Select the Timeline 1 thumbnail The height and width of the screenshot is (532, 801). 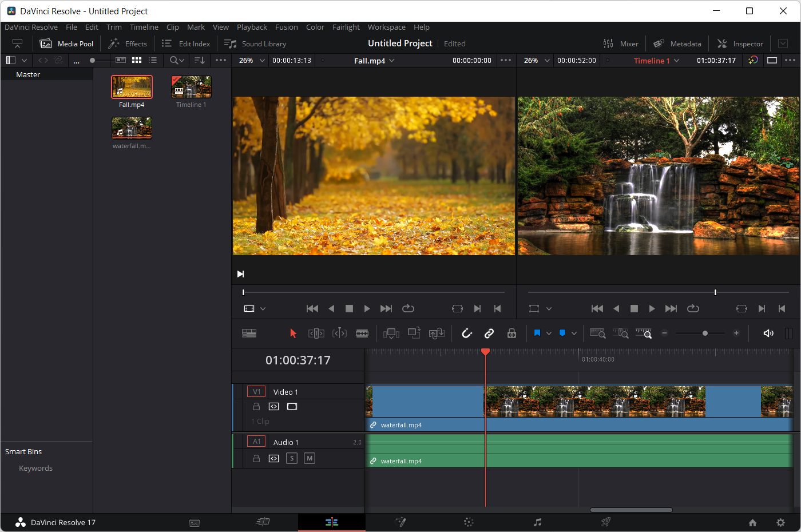[x=191, y=87]
